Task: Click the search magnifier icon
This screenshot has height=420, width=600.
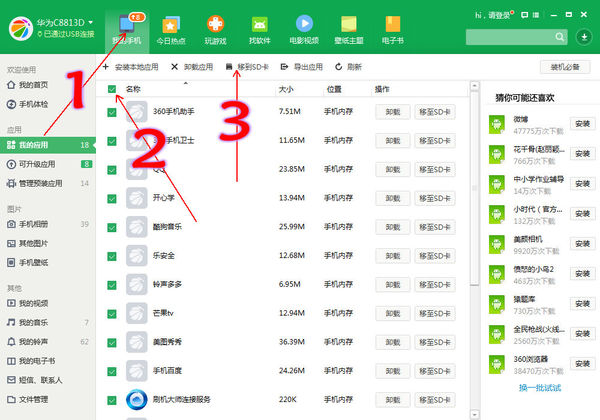Action: (x=559, y=37)
